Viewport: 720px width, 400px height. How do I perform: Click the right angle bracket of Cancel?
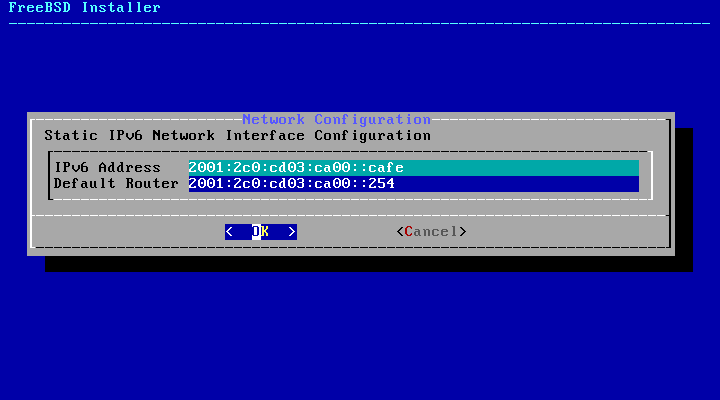pyautogui.click(x=463, y=232)
